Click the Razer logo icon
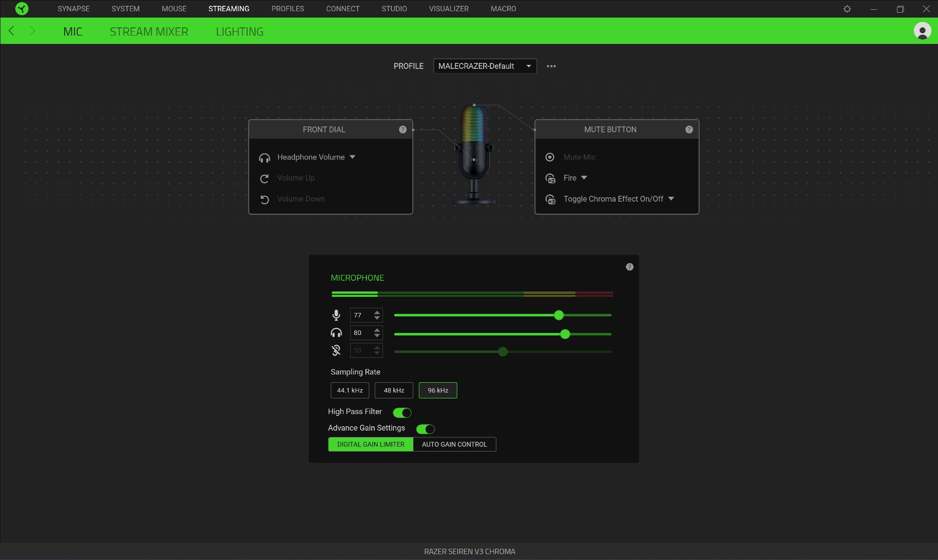Viewport: 938px width, 560px height. click(22, 9)
